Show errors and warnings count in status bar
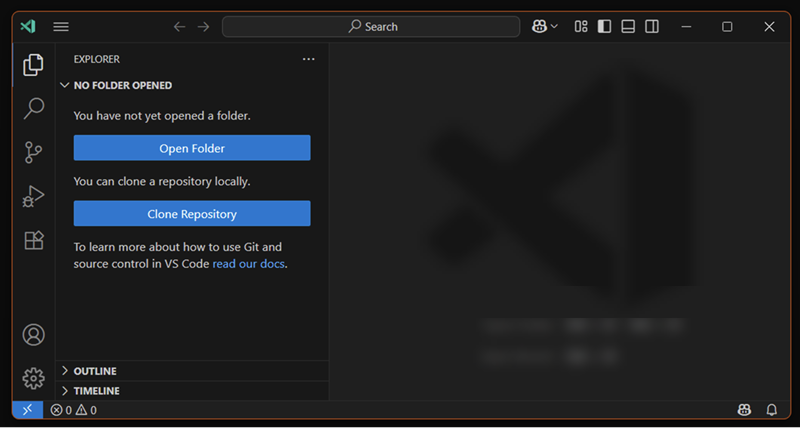The width and height of the screenshot is (800, 428). coord(73,410)
